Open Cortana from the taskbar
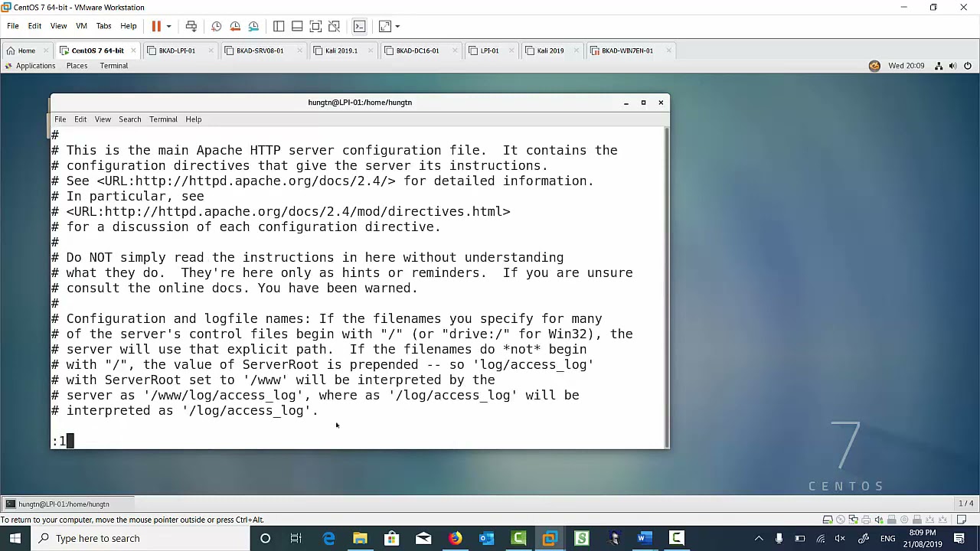Image resolution: width=980 pixels, height=551 pixels. pyautogui.click(x=265, y=538)
